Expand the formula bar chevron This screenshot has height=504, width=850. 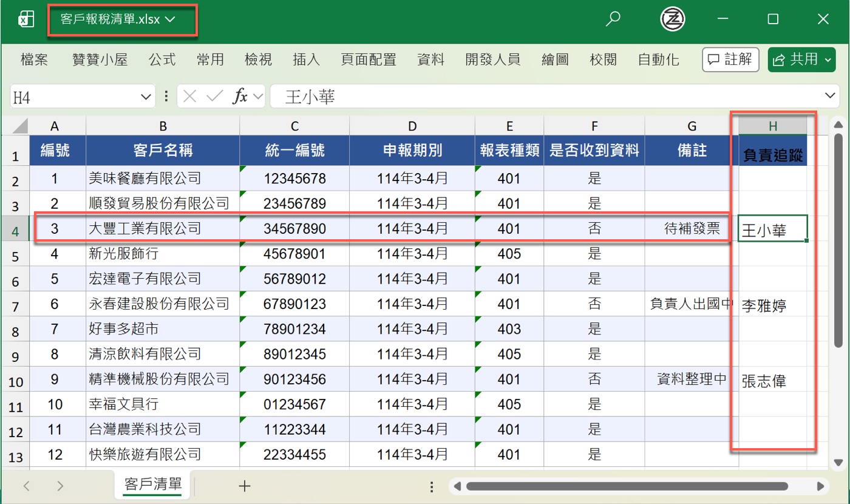click(x=831, y=95)
